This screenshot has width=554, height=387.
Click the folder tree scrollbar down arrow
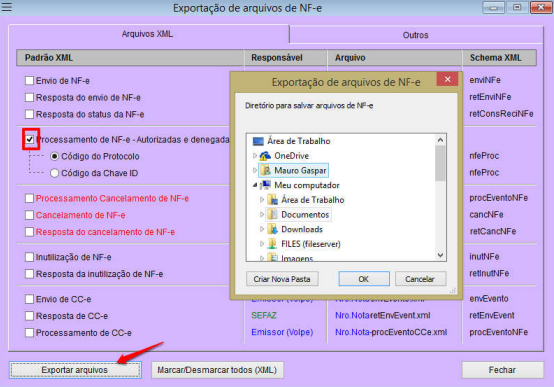tap(440, 255)
